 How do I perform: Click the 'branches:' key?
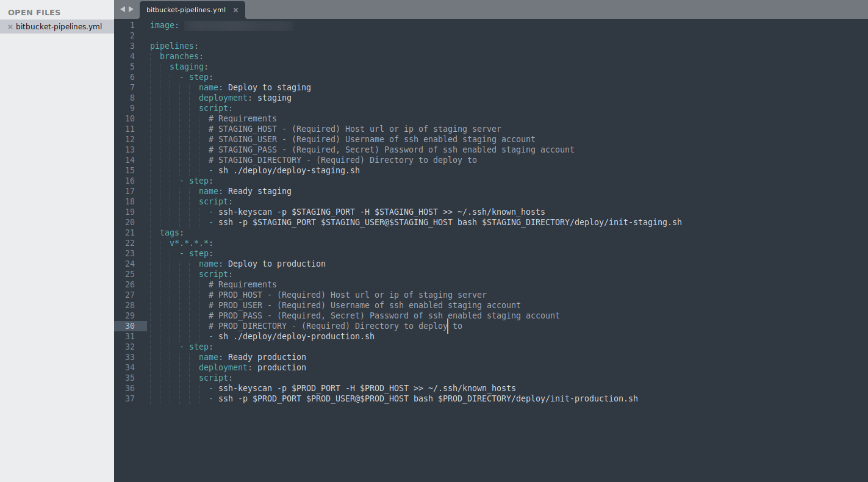tap(182, 56)
